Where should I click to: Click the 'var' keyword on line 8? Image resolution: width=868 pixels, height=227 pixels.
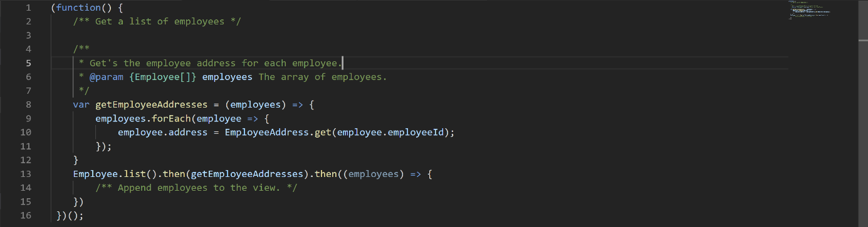click(81, 104)
